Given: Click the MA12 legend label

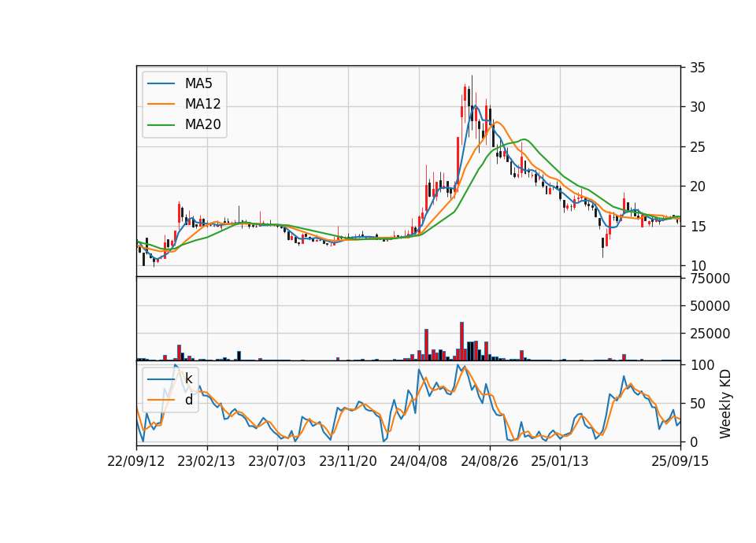Looking at the screenshot, I should point(202,104).
